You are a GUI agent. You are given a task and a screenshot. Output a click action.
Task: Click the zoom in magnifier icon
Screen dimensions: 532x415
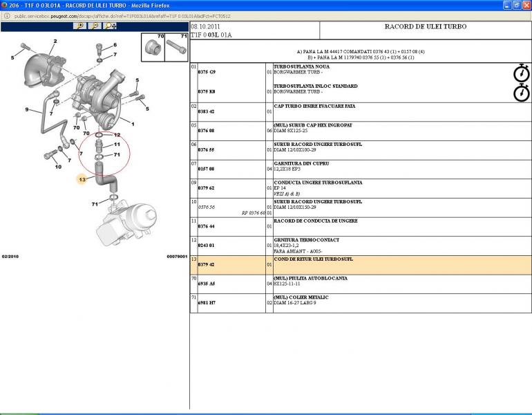(x=80, y=26)
